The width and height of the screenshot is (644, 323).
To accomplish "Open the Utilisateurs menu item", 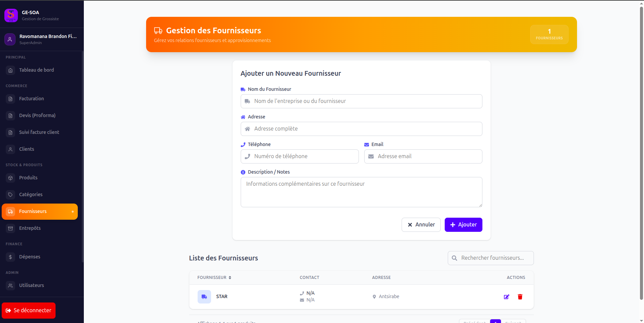I will tap(40, 286).
